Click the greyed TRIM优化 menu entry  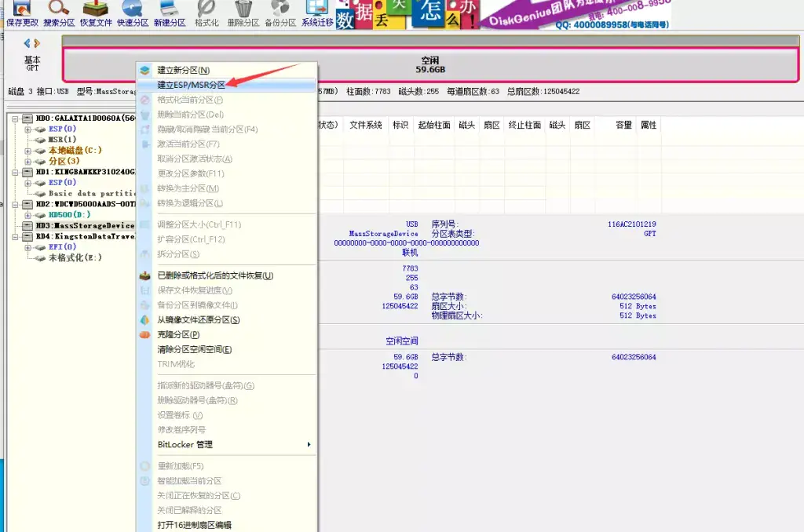(227, 364)
